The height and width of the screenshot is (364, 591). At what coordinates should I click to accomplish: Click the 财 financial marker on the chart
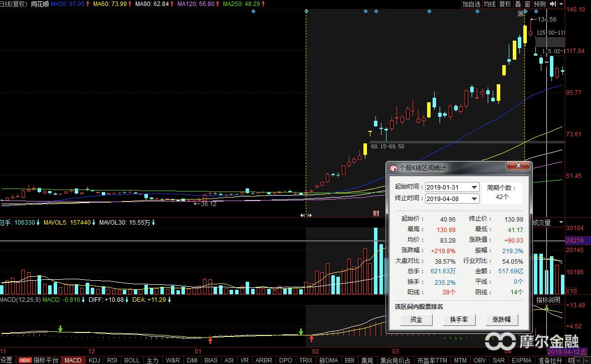(x=376, y=214)
